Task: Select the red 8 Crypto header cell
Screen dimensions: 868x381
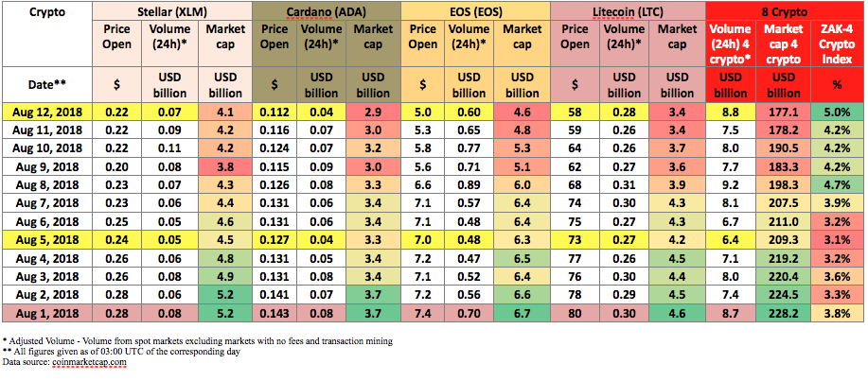Action: tap(786, 10)
